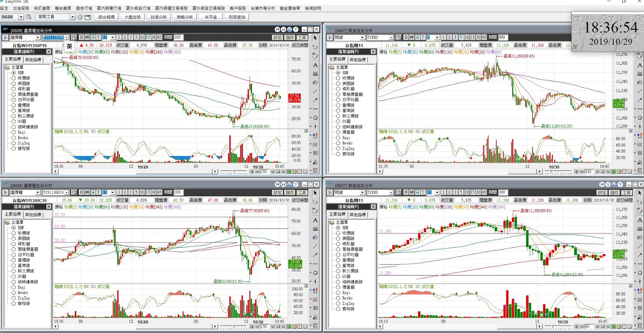Open the TX511350W9 symbol dropdown

[x=67, y=37]
